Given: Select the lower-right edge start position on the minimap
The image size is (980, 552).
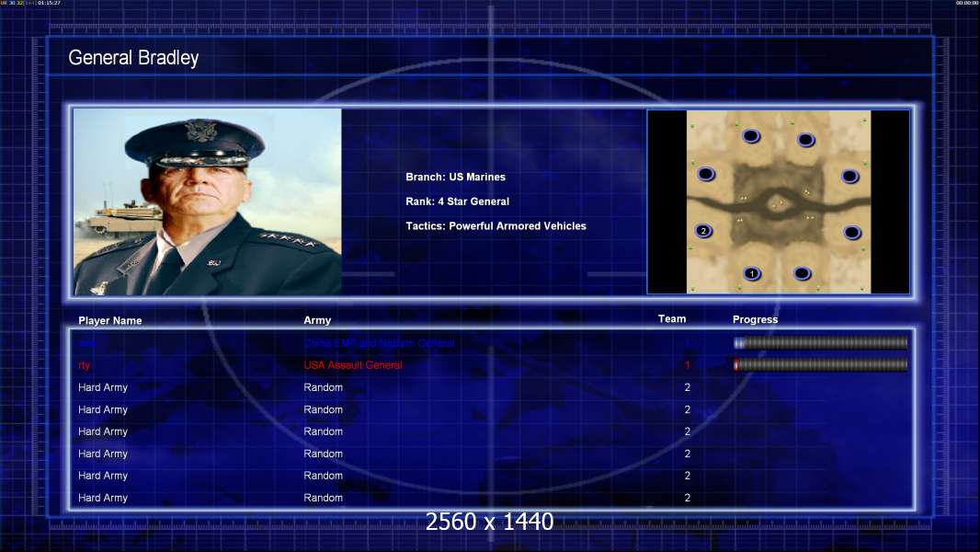Looking at the screenshot, I should [852, 233].
